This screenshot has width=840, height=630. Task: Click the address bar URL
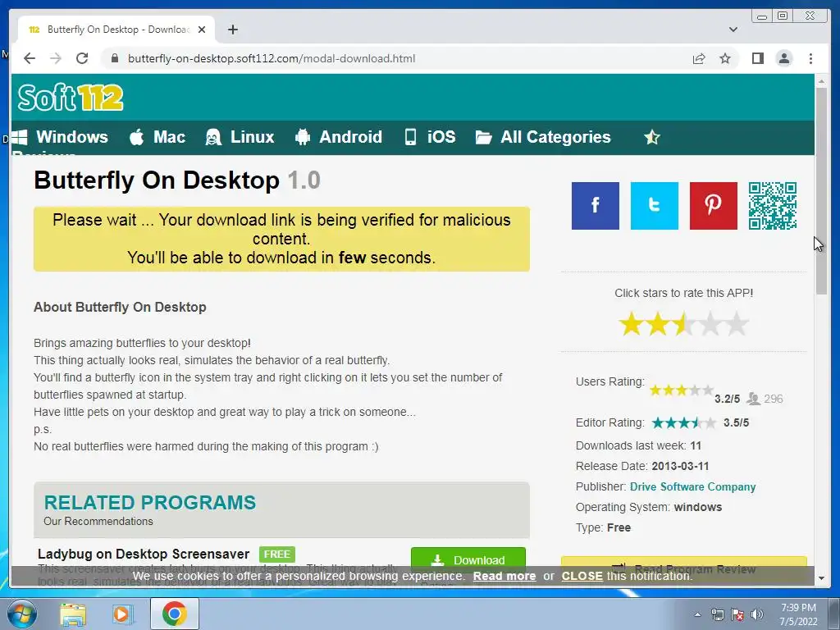pyautogui.click(x=271, y=58)
